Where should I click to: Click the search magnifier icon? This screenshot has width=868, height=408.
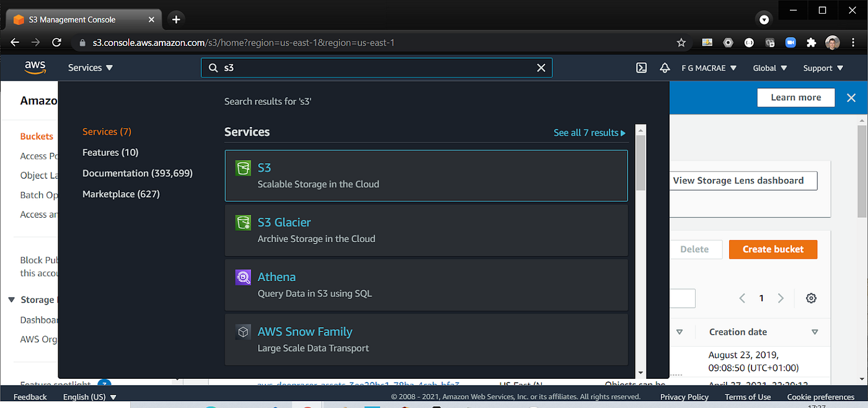click(x=213, y=68)
